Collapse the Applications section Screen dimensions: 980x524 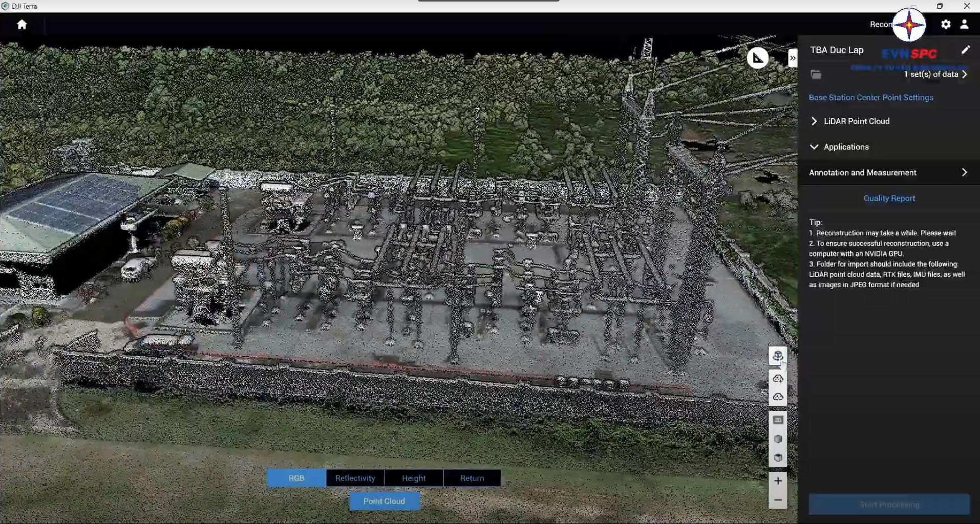[814, 147]
